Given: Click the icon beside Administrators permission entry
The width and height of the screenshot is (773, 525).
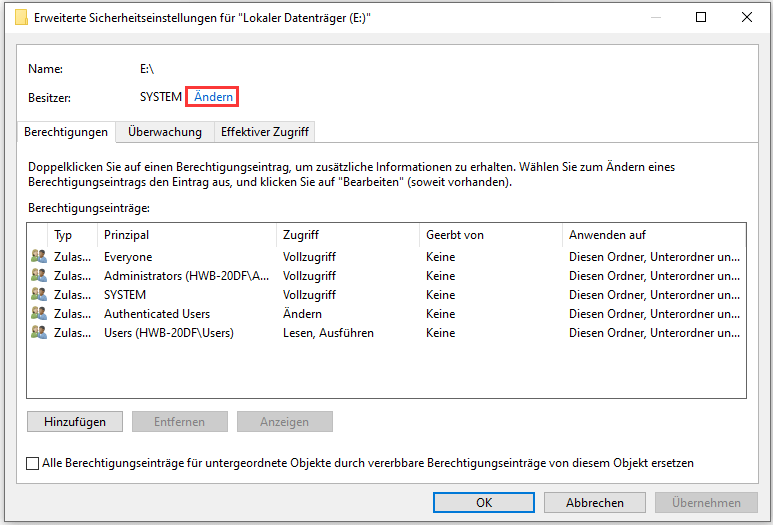Looking at the screenshot, I should [x=39, y=276].
